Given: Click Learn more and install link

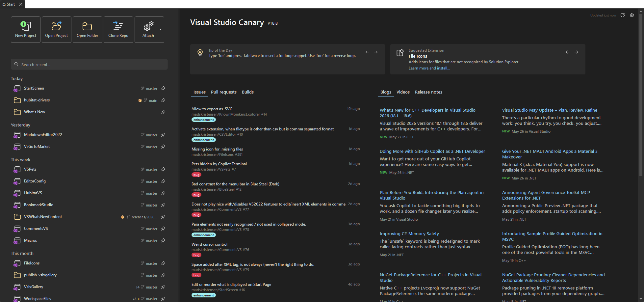Looking at the screenshot, I should [429, 68].
